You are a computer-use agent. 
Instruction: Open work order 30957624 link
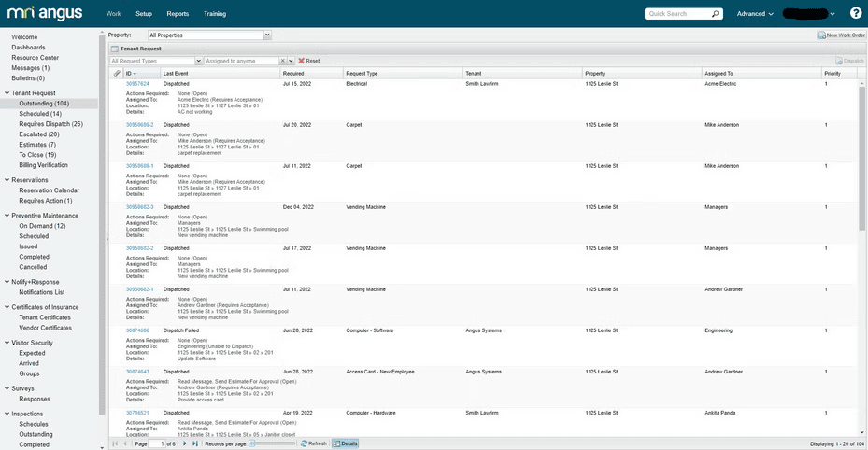click(137, 84)
